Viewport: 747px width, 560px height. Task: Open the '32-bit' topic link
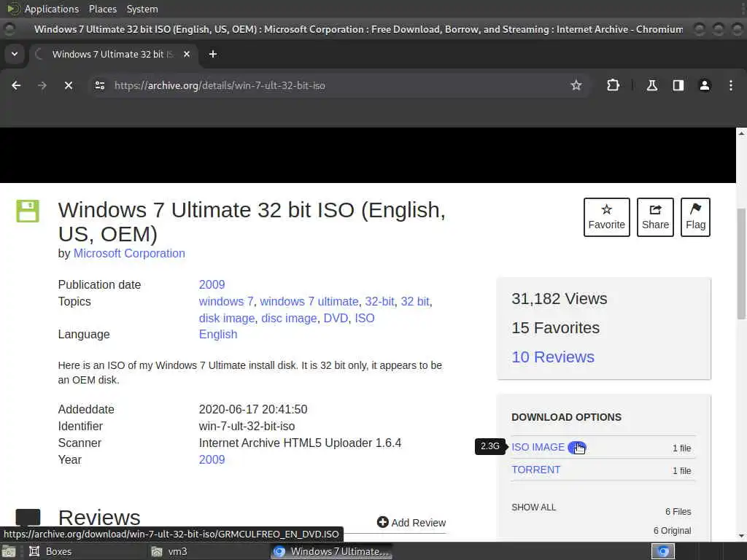pyautogui.click(x=379, y=301)
